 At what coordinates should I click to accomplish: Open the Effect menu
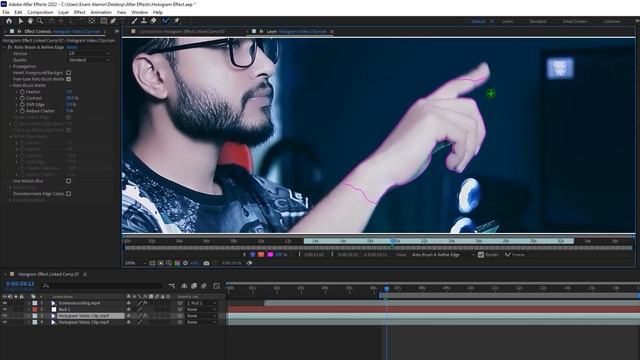(80, 12)
